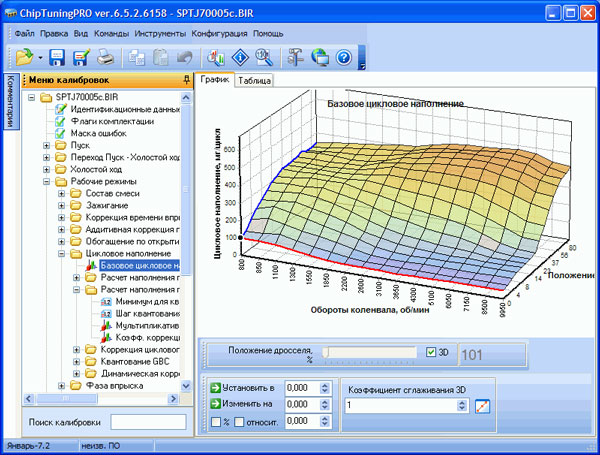Screen dimensions: 600x455
Task: Toggle the 3D checkbox
Action: tap(431, 352)
